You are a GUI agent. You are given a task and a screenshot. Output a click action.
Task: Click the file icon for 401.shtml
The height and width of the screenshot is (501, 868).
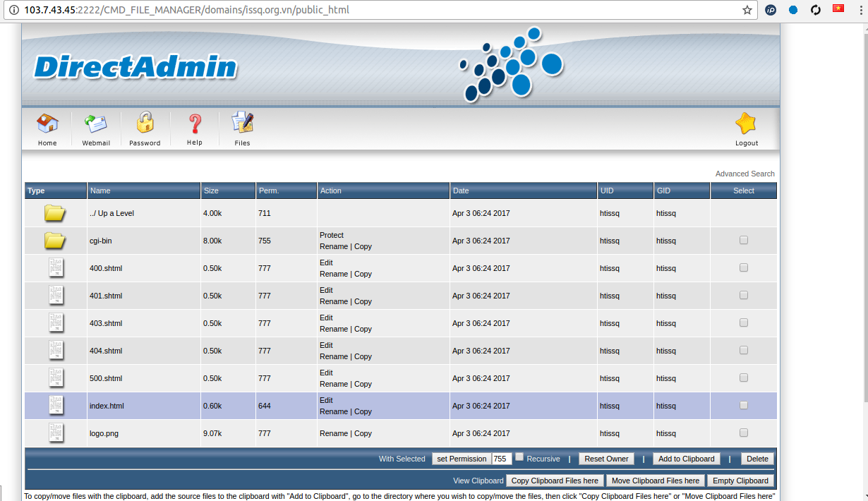point(56,296)
